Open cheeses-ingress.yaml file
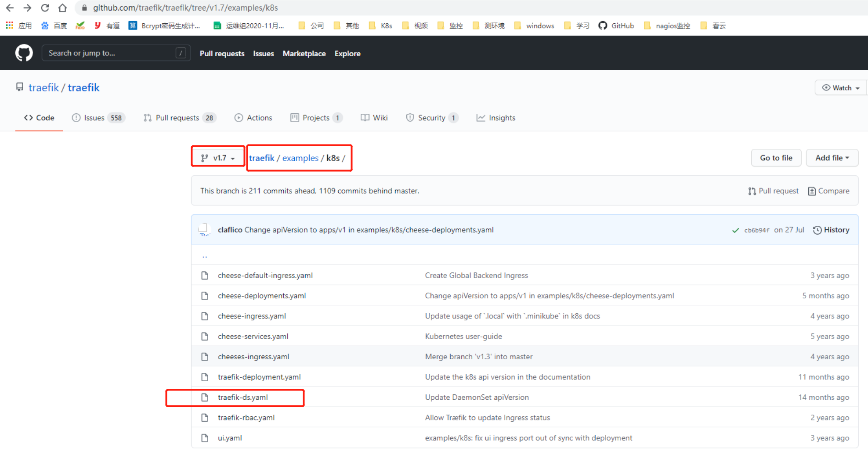Screen dimensions: 868x459 [x=253, y=357]
